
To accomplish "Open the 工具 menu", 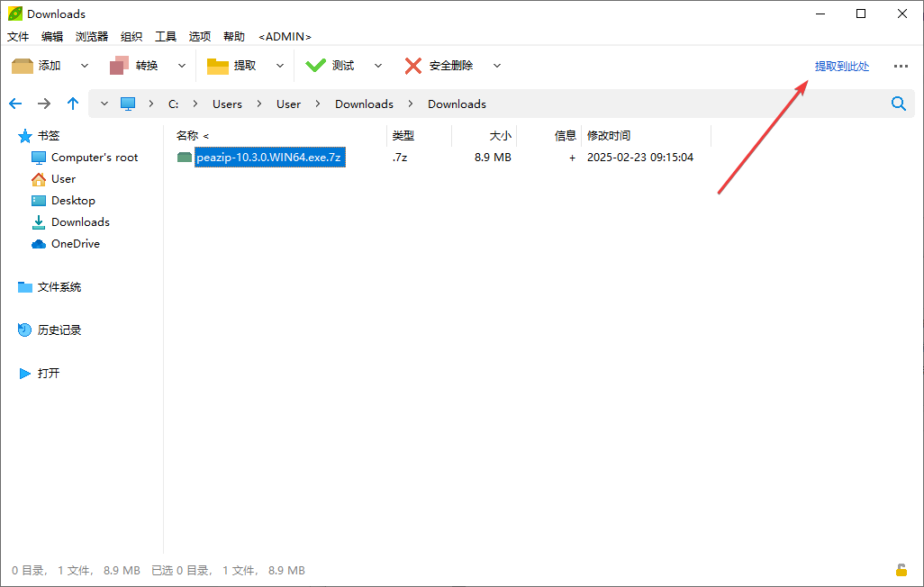I will click(166, 36).
